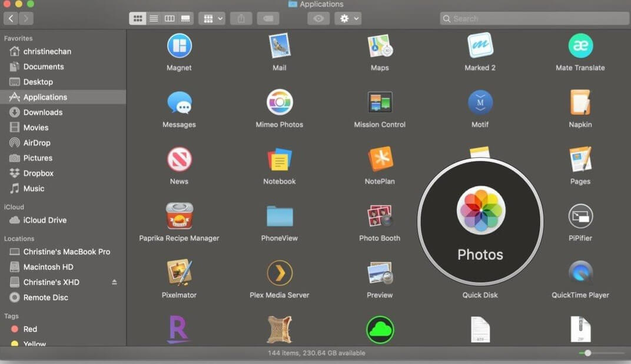Viewport: 631px width, 364px height.
Task: Go to Desktop in the sidebar
Action: (63, 82)
